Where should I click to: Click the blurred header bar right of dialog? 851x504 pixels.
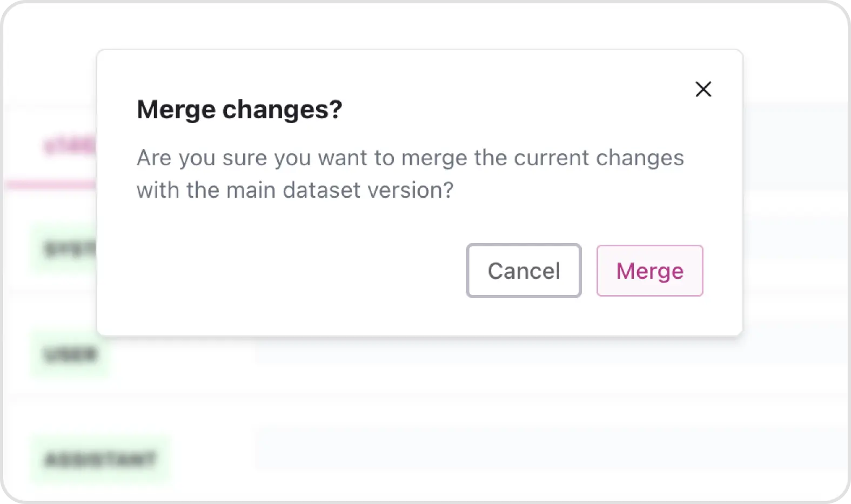coord(794,146)
